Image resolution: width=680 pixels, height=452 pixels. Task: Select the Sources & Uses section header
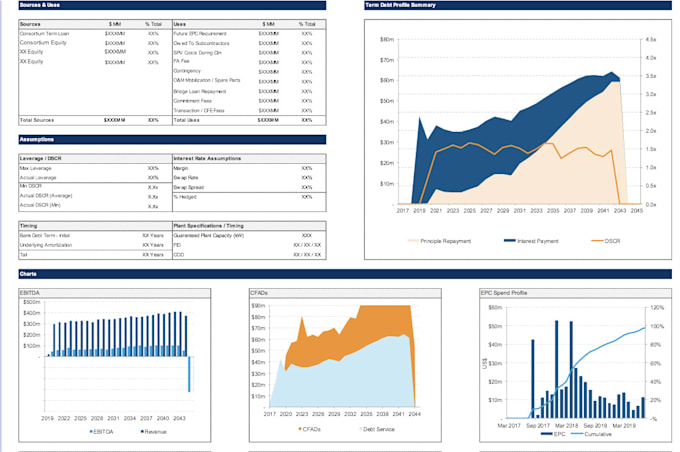click(172, 5)
